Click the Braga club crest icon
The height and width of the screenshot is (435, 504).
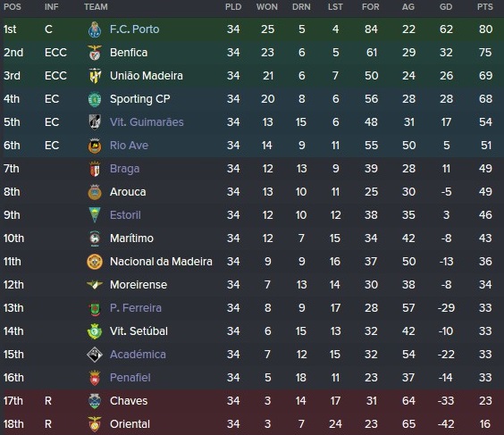[x=95, y=169]
